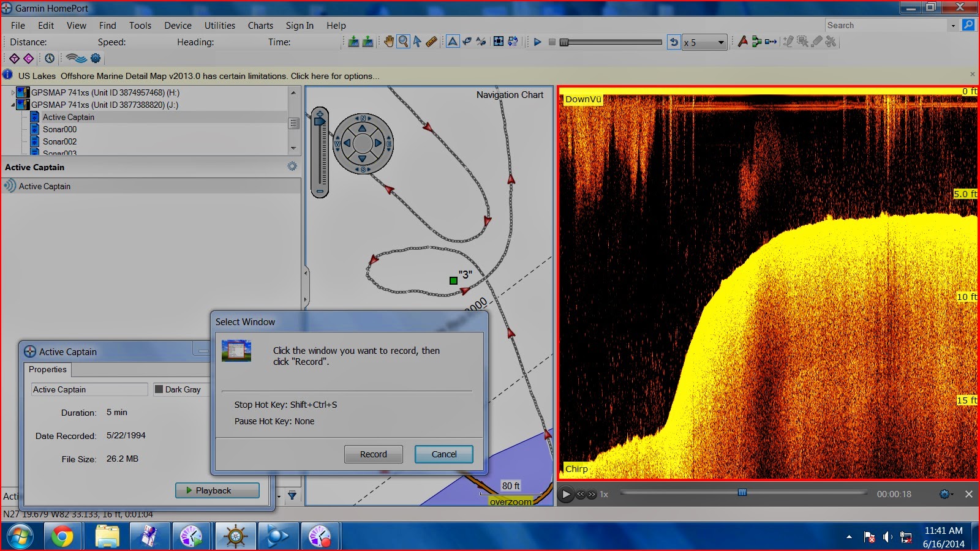Image resolution: width=980 pixels, height=551 pixels.
Task: Select the Measure ruler tool
Action: click(x=431, y=42)
